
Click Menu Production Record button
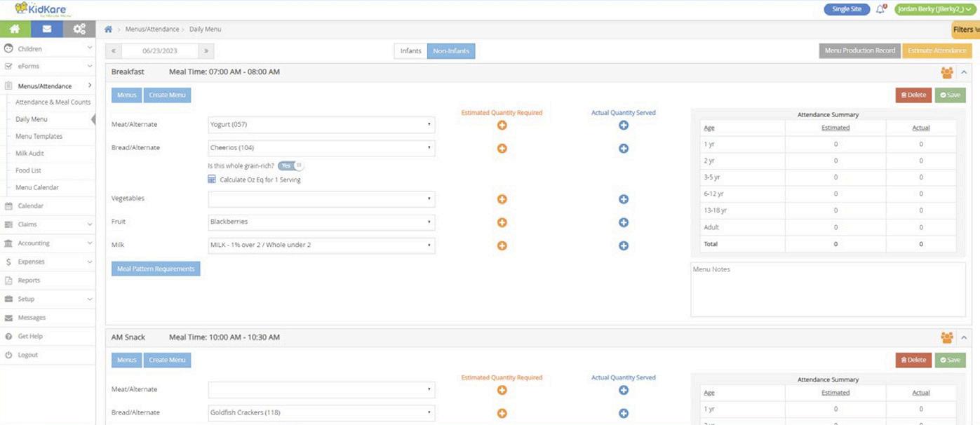pyautogui.click(x=860, y=50)
